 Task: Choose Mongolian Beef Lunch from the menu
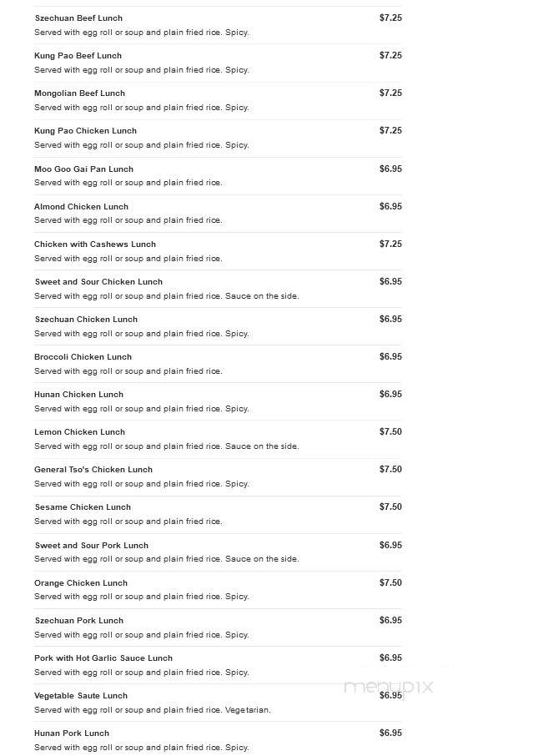[79, 93]
